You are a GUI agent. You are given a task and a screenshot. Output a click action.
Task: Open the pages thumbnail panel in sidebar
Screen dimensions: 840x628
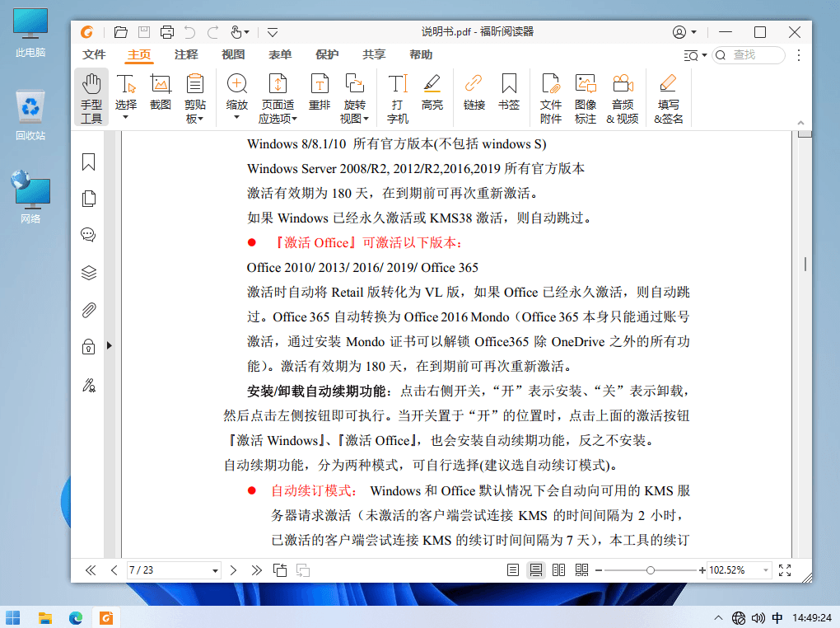point(88,199)
